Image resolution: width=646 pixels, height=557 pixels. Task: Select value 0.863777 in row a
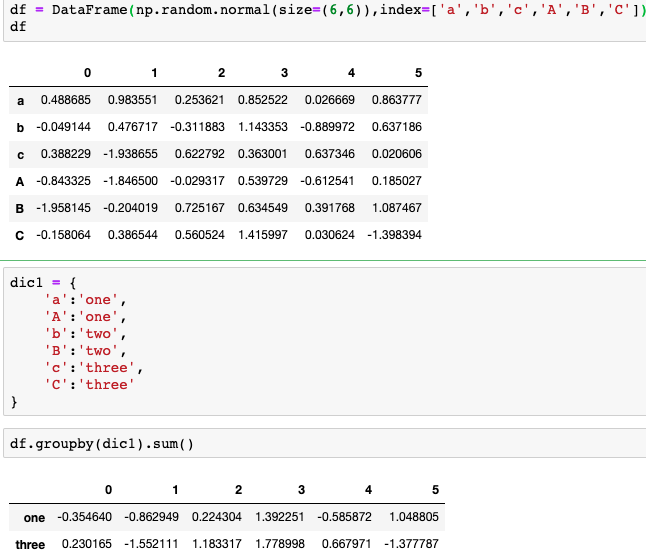tap(397, 100)
